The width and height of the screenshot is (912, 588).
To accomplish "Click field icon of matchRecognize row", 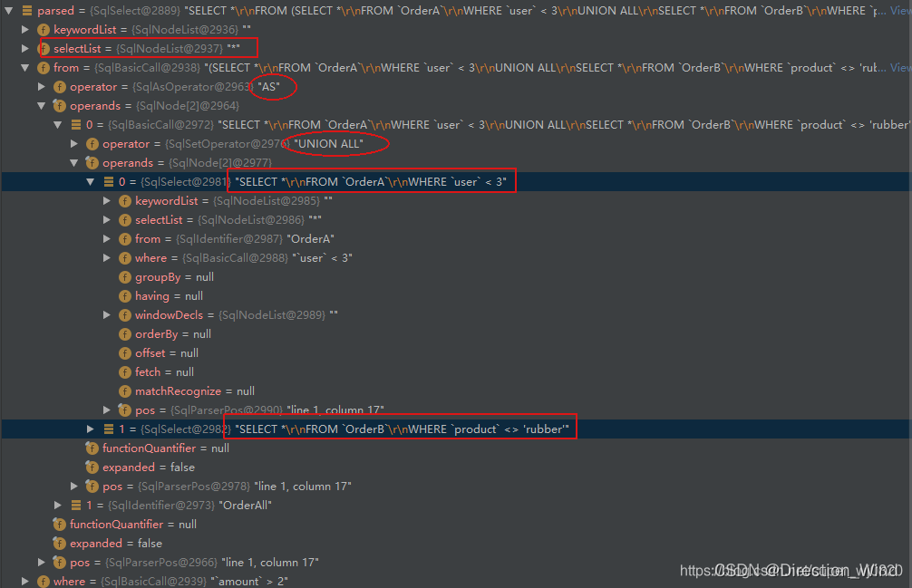I will tap(124, 391).
